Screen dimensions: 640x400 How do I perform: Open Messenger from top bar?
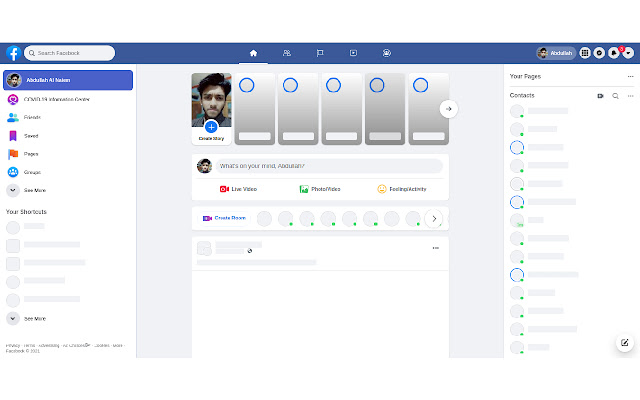point(599,53)
